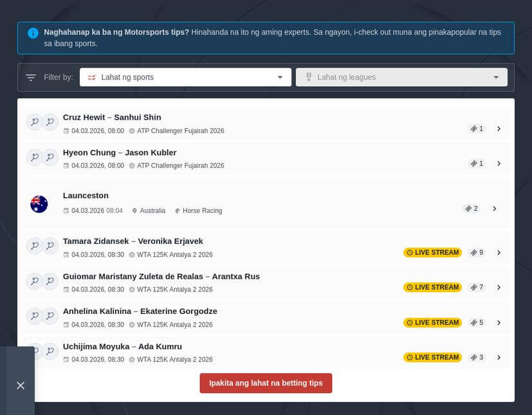Open Uchijima Moyuka – Ada Kumru match
The width and height of the screenshot is (532, 415).
tap(122, 347)
